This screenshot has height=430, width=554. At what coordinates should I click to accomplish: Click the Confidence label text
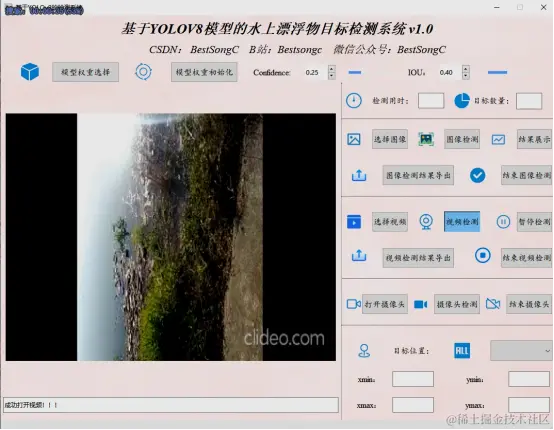coord(272,72)
